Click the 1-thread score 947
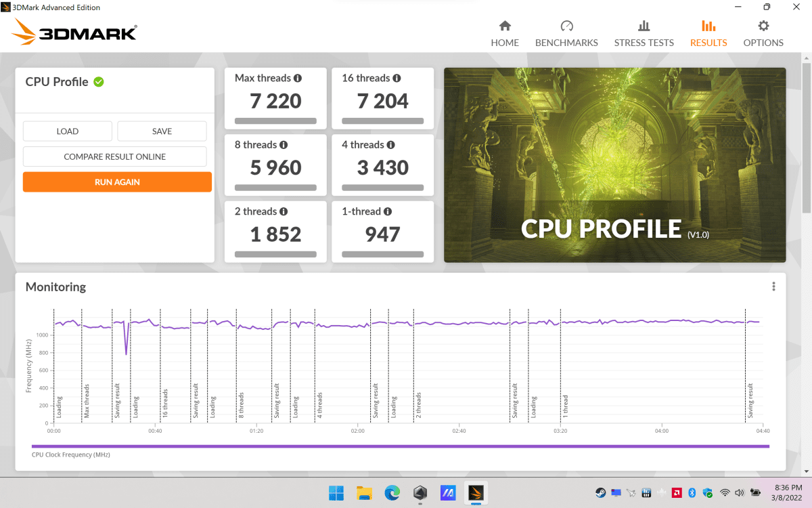This screenshot has width=812, height=508. 383,234
